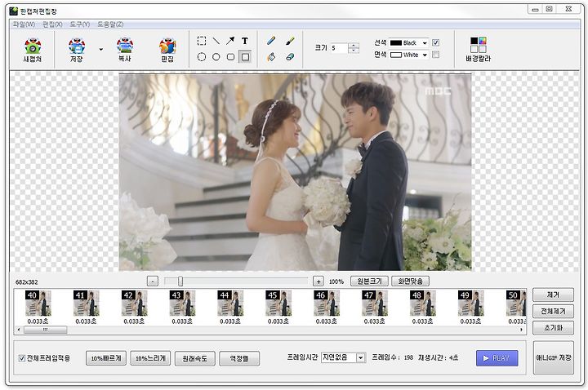Click the zoom out minus button
Image resolution: width=588 pixels, height=390 pixels.
[x=152, y=281]
